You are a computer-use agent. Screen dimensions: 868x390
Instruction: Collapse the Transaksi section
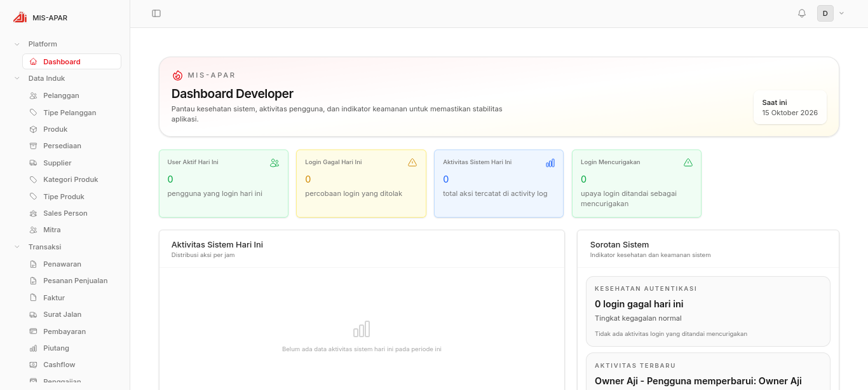[x=17, y=247]
